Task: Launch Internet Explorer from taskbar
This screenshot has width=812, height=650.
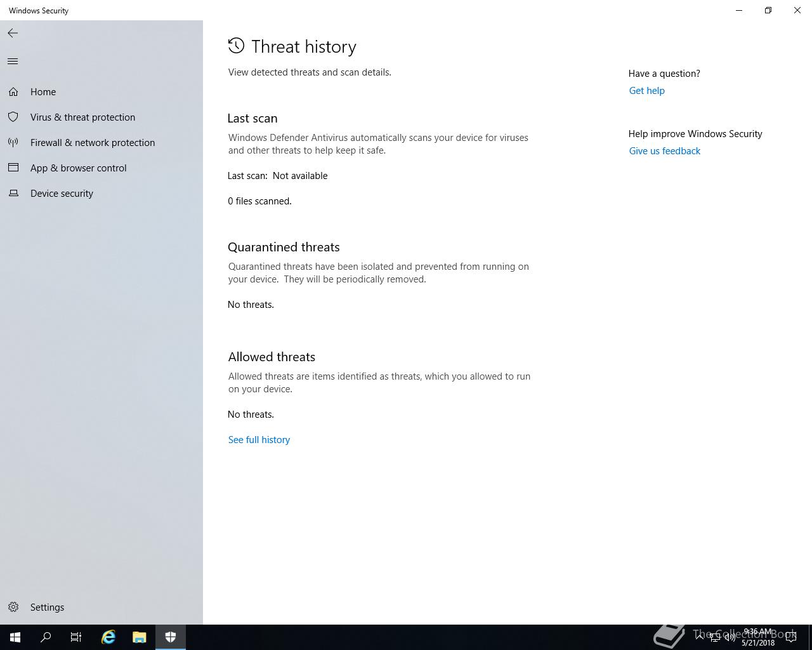Action: coord(108,637)
